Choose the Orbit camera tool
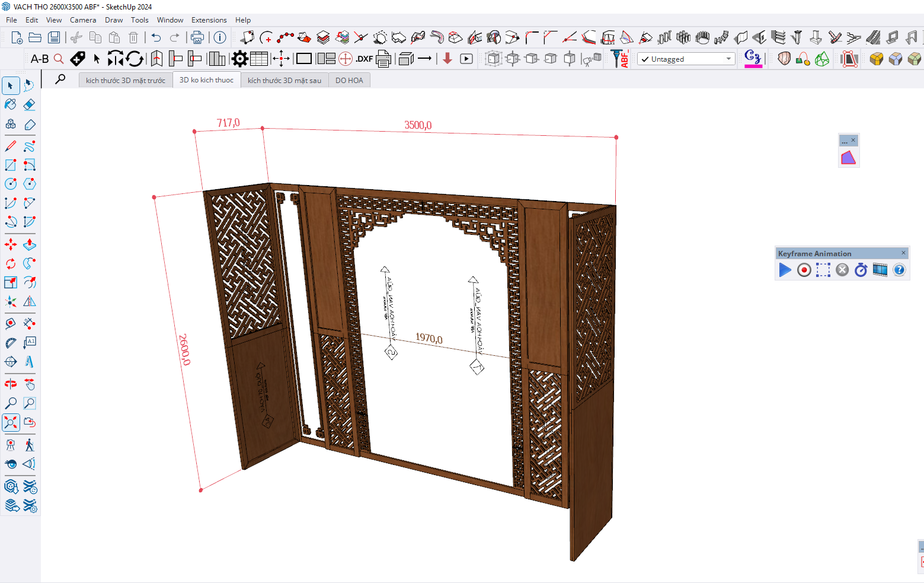The image size is (924, 583). [x=11, y=384]
